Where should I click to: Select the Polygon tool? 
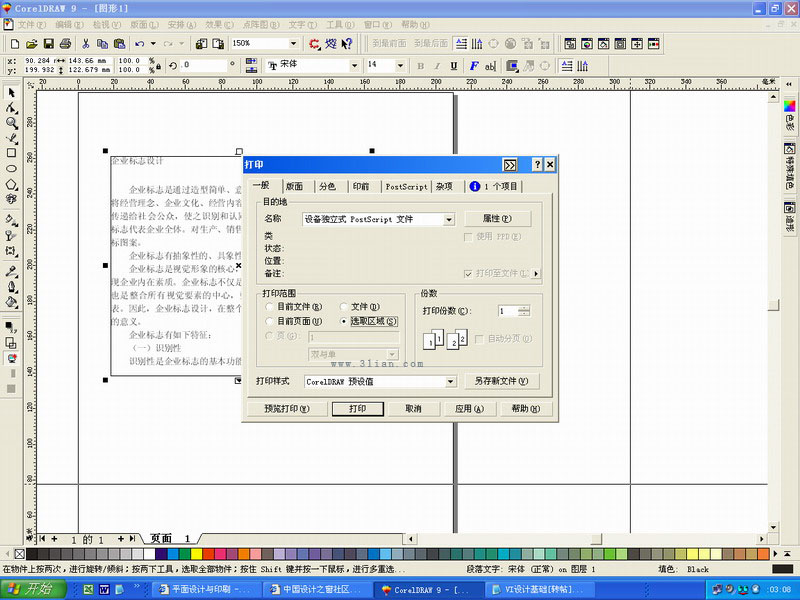(11, 184)
